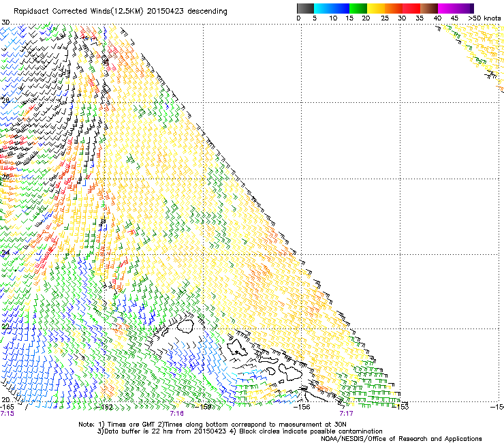Click the 'Rapidscat Corrected Winds(12.5KM)' title text
The image size is (504, 443).
(x=79, y=12)
